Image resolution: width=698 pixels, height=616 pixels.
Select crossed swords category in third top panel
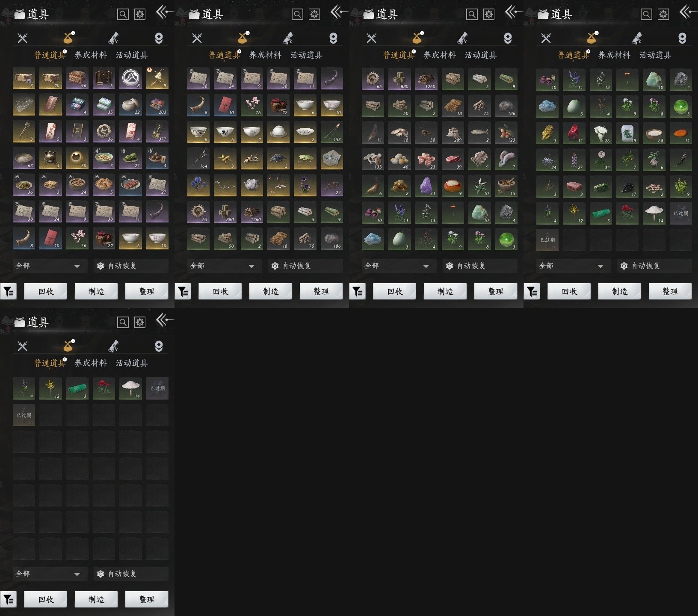[x=371, y=38]
